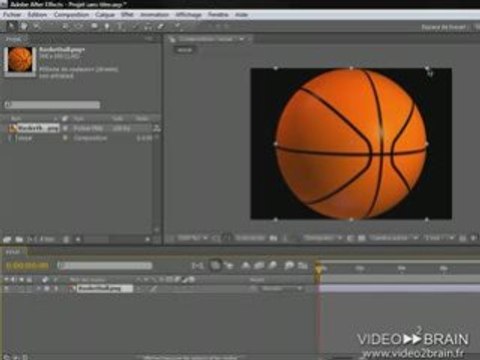The image size is (480, 360).
Task: Click the timeline current time indicator
Action: 318,268
